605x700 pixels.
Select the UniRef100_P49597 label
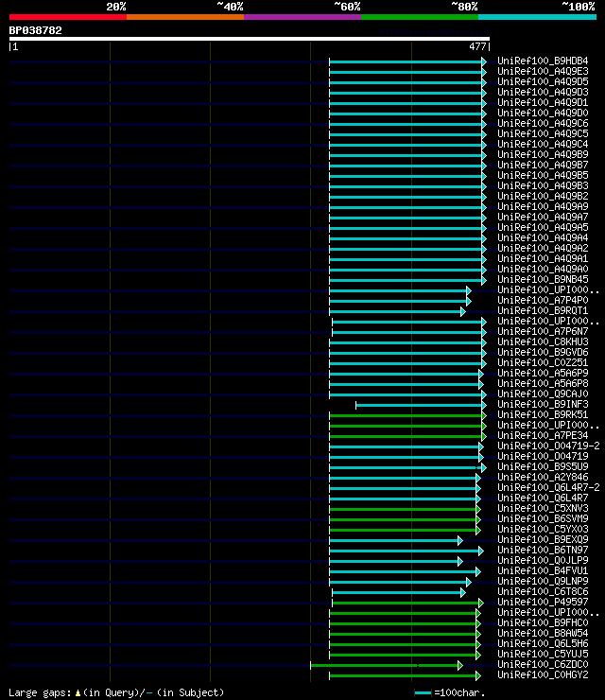click(543, 603)
